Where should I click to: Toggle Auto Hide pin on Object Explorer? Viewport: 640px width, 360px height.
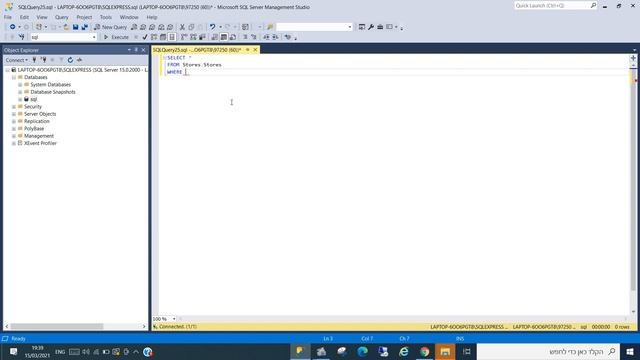(136, 50)
